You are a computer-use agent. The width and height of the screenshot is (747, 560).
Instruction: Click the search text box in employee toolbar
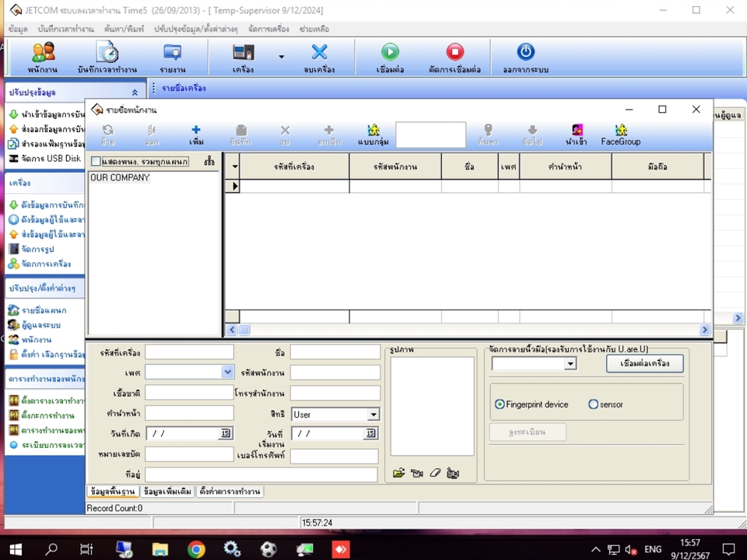(430, 135)
